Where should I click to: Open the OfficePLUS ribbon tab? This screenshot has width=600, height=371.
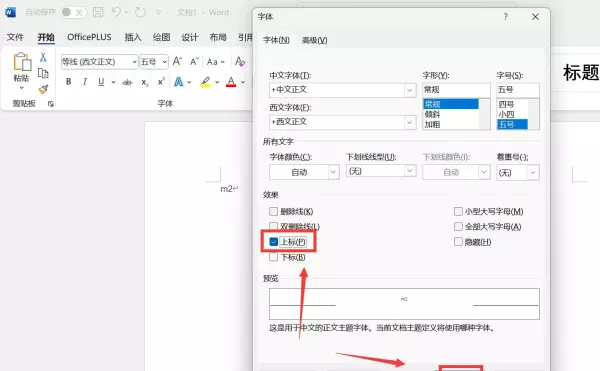89,37
